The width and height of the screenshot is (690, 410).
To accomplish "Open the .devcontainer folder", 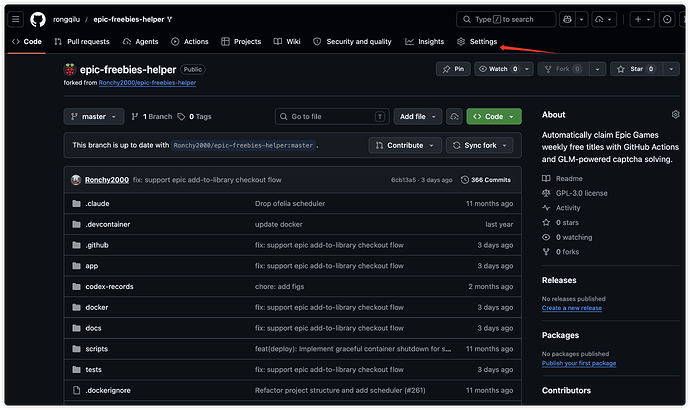I will (x=108, y=224).
